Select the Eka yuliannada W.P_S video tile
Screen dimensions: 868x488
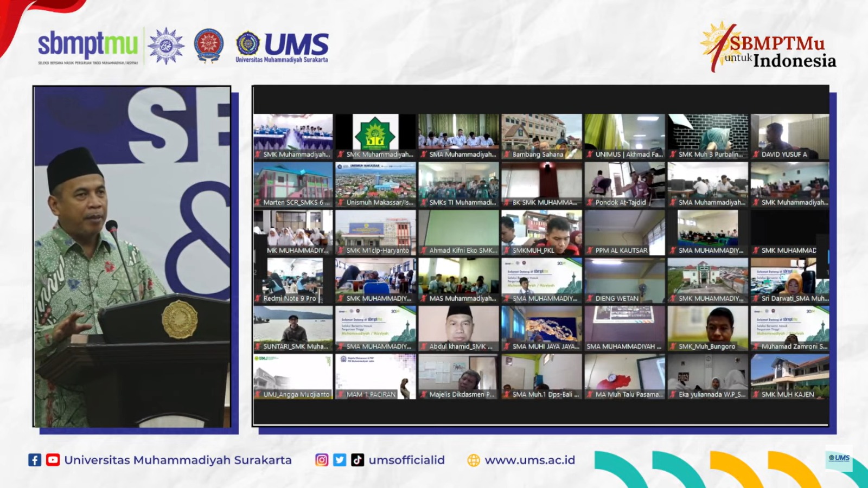coord(707,376)
